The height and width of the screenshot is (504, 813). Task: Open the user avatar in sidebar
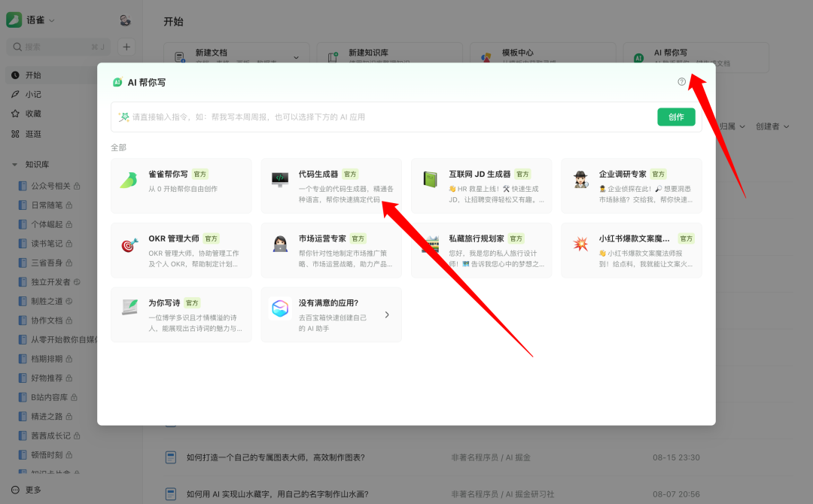pyautogui.click(x=125, y=20)
